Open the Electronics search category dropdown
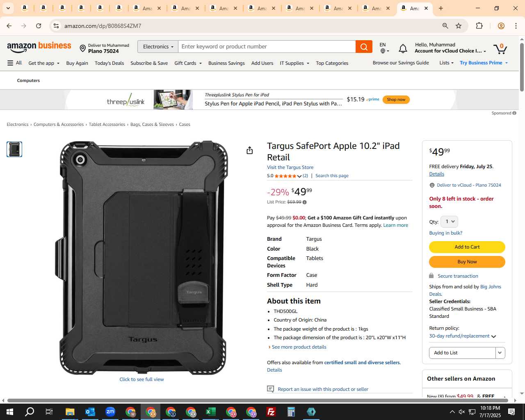The image size is (525, 420). pos(158,47)
